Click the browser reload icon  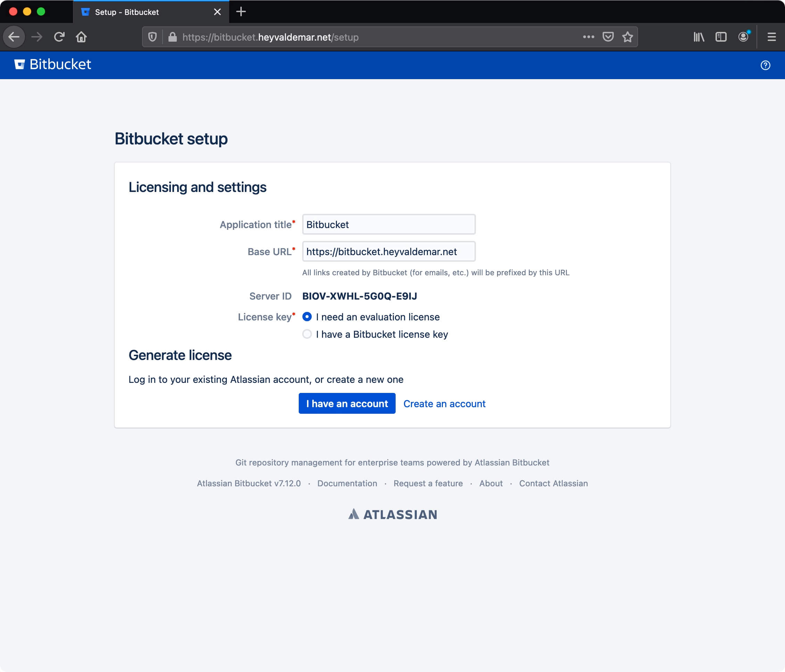click(60, 37)
